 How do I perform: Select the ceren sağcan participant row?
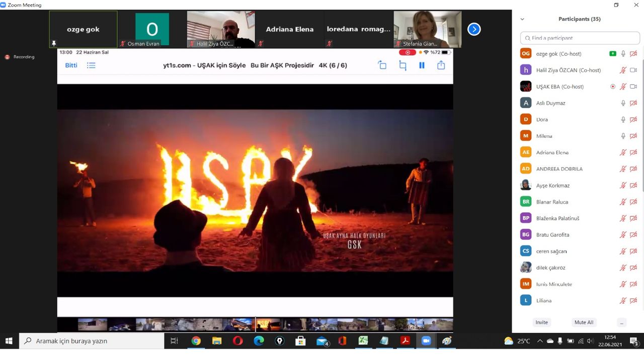coord(578,251)
